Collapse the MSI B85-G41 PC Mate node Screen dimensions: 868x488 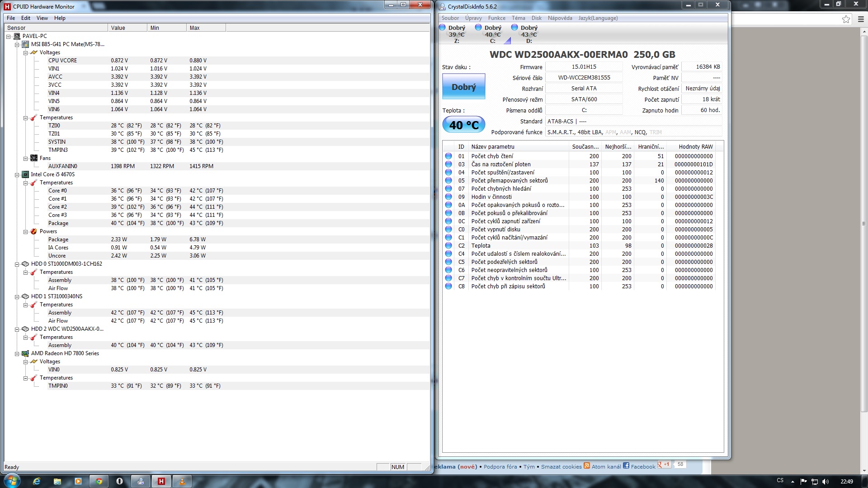click(17, 44)
